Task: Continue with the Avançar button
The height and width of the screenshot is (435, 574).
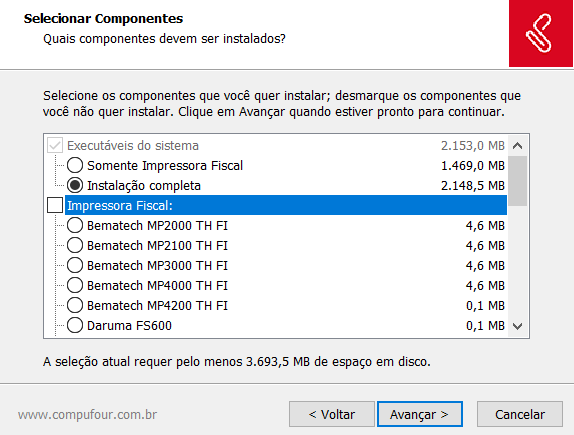Action: 420,414
